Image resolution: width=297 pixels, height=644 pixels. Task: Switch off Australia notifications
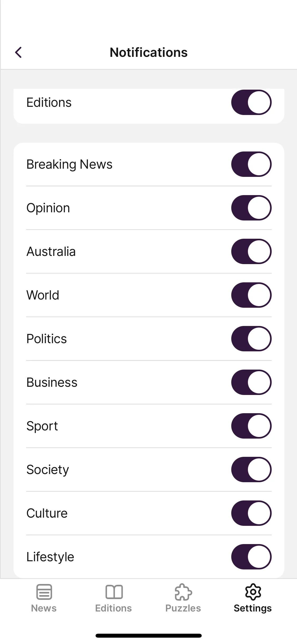coord(251,251)
